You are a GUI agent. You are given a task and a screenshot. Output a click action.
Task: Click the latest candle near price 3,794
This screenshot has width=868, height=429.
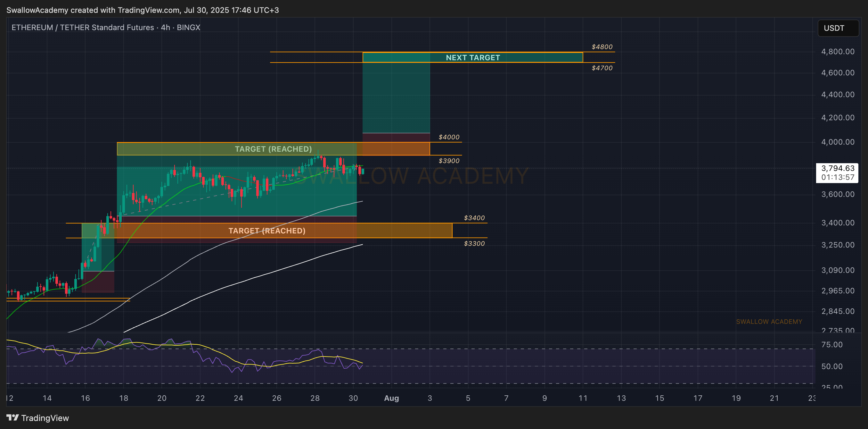pyautogui.click(x=363, y=171)
